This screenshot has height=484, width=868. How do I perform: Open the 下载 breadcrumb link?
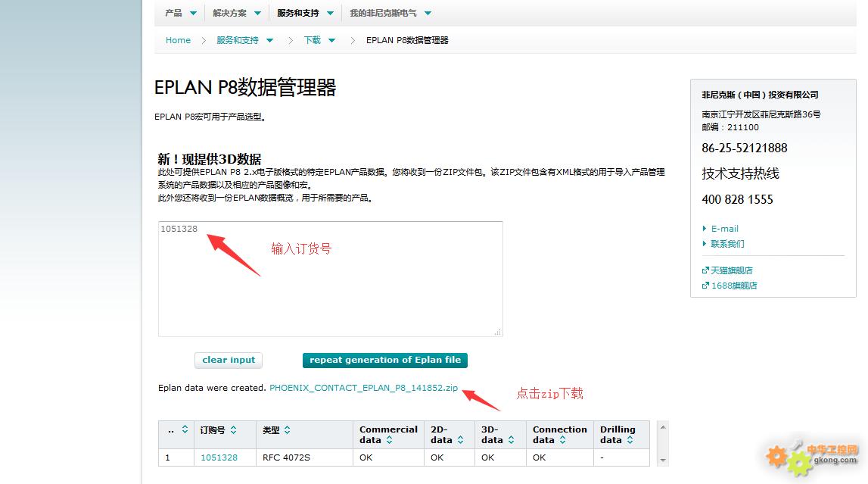[x=313, y=40]
